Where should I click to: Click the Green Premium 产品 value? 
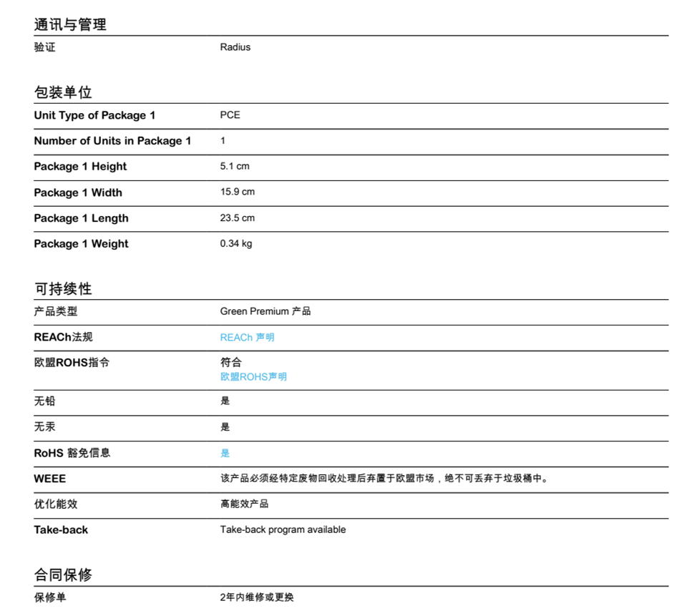(265, 311)
